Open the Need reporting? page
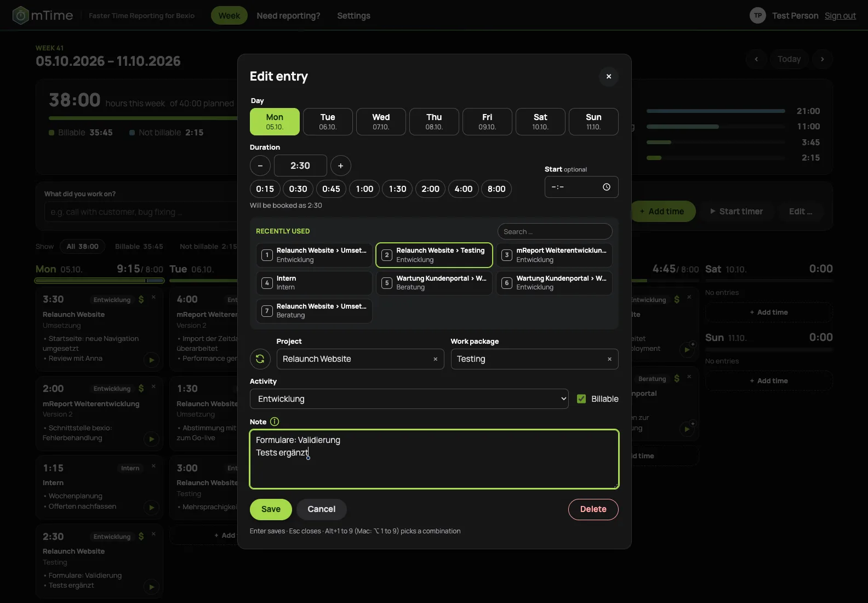Screen dimensions: 868x603 click(x=288, y=15)
